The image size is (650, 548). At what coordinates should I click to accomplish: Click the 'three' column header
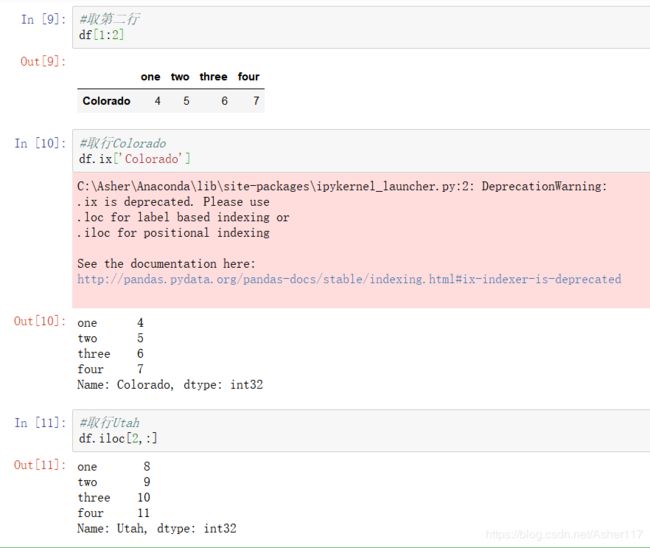pyautogui.click(x=213, y=77)
